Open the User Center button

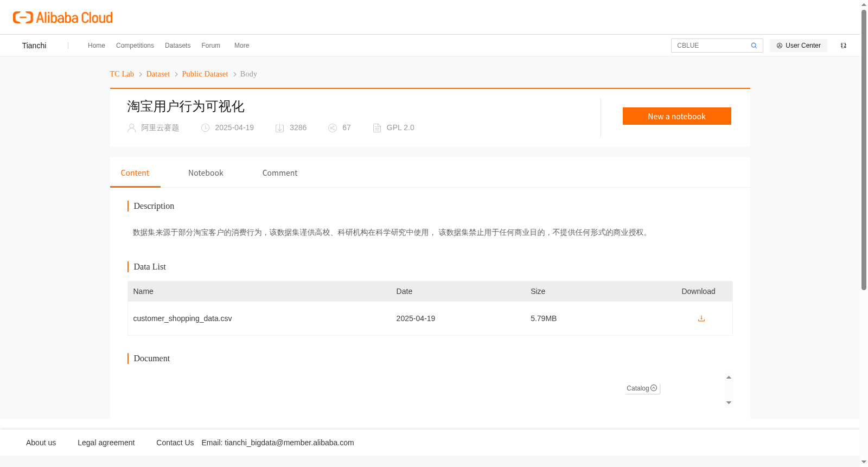click(799, 46)
